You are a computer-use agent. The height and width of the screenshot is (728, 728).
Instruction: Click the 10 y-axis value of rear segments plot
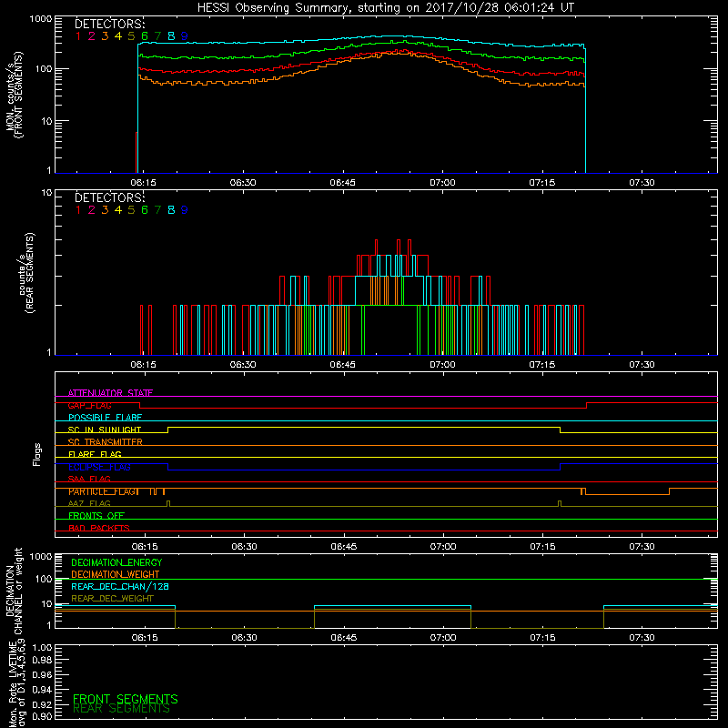(47, 193)
